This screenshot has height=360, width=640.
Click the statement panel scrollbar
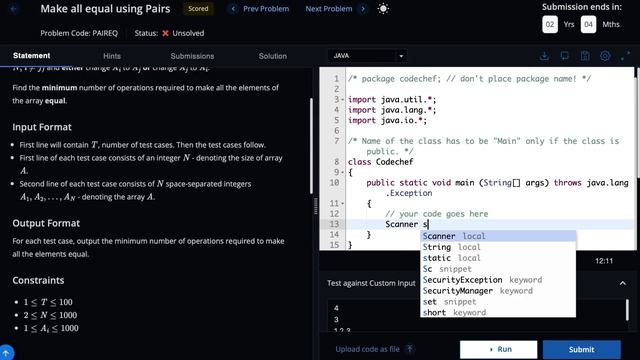[x=311, y=145]
